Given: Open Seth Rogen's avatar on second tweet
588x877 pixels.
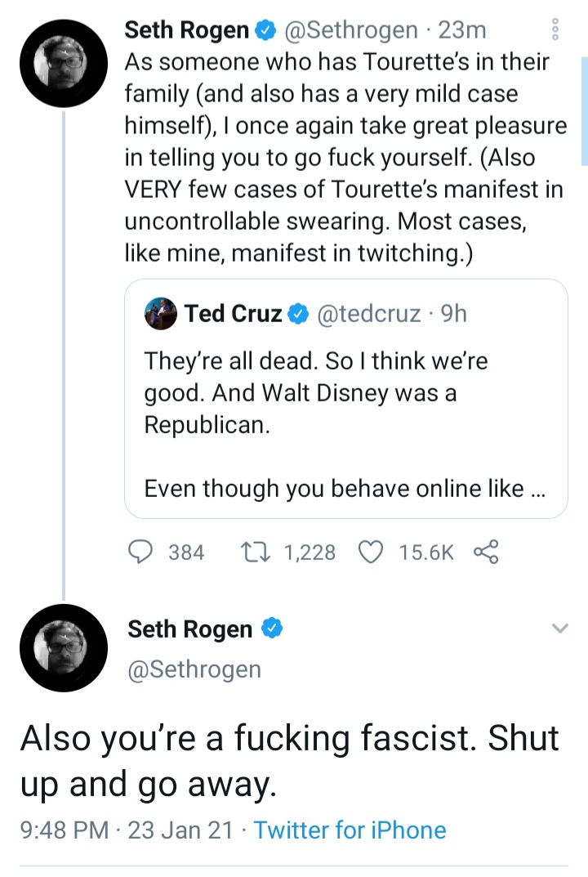Looking at the screenshot, I should [65, 647].
